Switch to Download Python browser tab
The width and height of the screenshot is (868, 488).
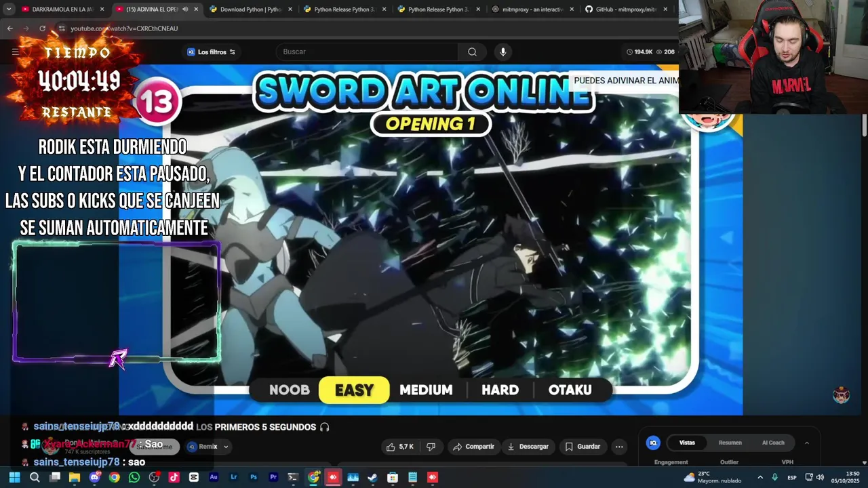click(x=244, y=9)
